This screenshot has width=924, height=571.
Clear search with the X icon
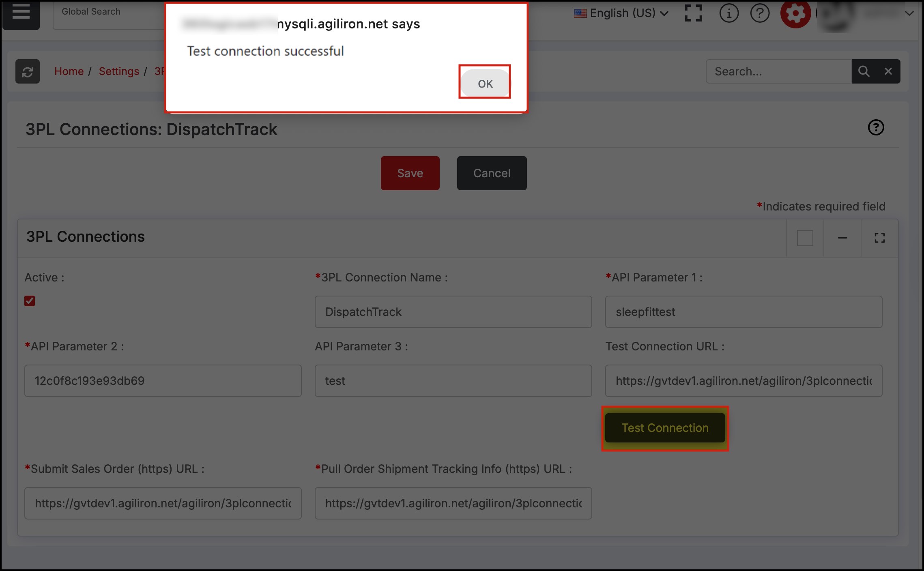[888, 71]
